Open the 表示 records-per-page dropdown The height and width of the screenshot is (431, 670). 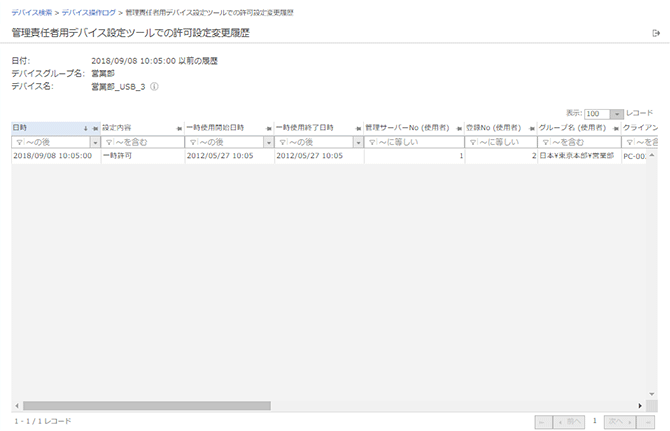[x=616, y=114]
